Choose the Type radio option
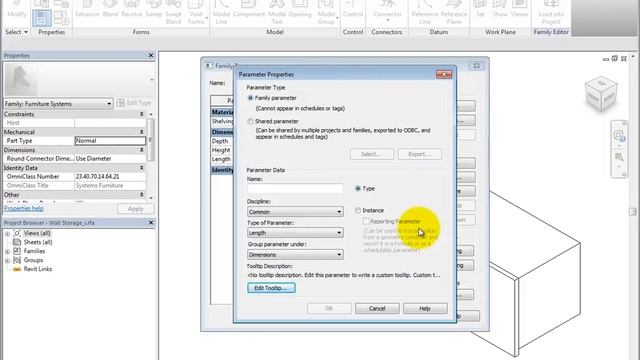Viewport: 640px width, 360px height. point(358,188)
